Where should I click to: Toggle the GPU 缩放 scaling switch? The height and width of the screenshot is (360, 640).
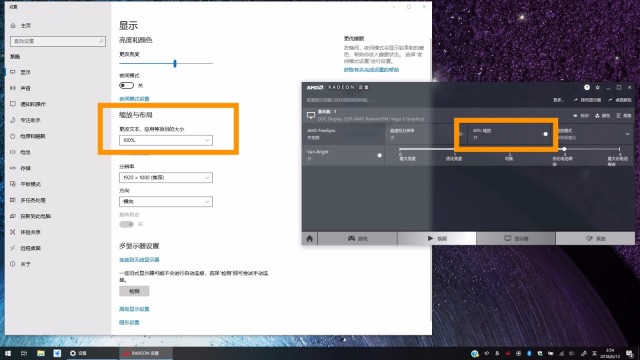point(545,134)
